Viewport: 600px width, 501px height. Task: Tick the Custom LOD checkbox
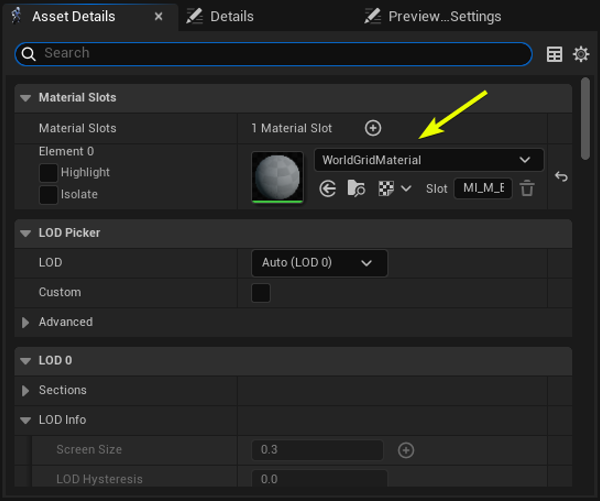point(261,293)
